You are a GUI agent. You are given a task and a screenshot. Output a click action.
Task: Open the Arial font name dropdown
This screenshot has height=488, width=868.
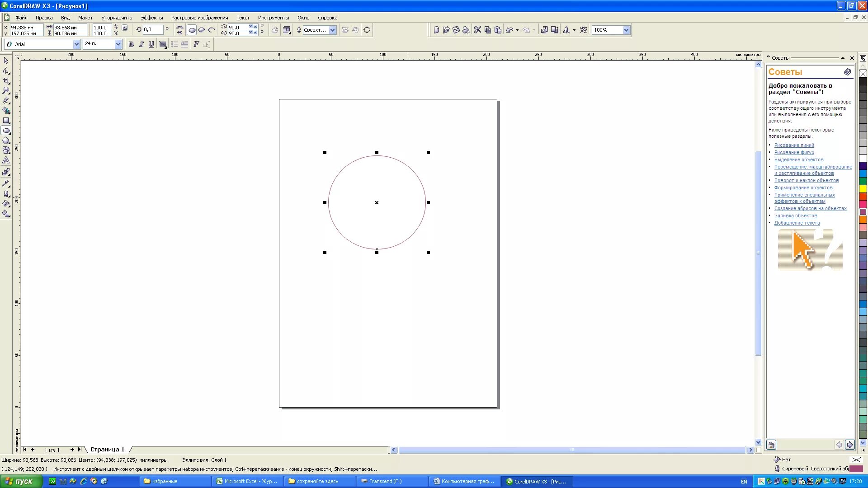click(76, 44)
